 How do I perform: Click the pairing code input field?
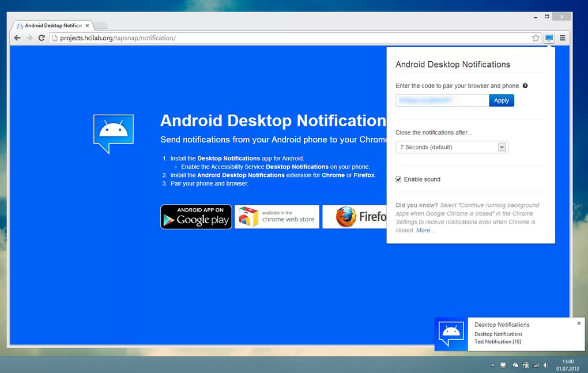coord(442,100)
